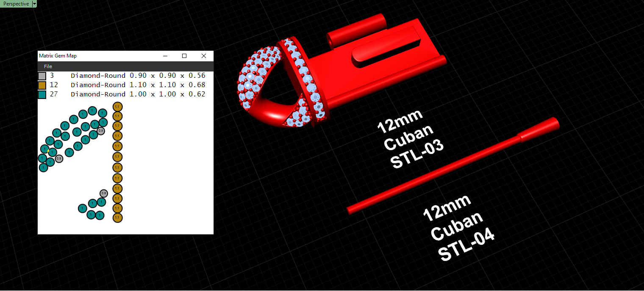
Task: Click the topmost gold 1.1 gem in the column
Action: pyautogui.click(x=117, y=106)
